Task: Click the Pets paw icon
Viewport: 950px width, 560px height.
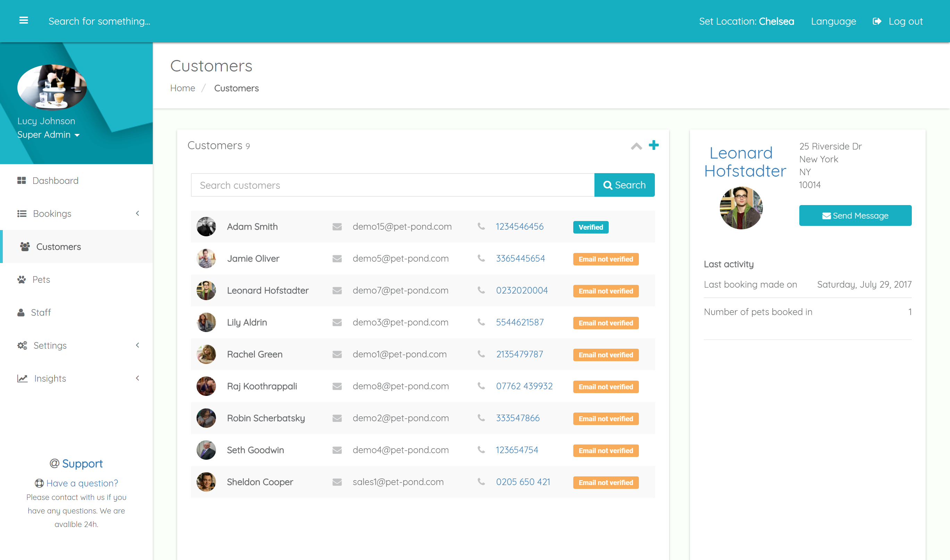Action: [x=22, y=279]
